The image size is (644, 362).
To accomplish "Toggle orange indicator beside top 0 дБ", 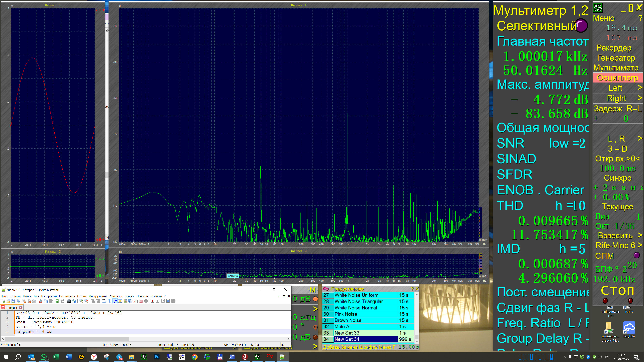I will coord(315,299).
